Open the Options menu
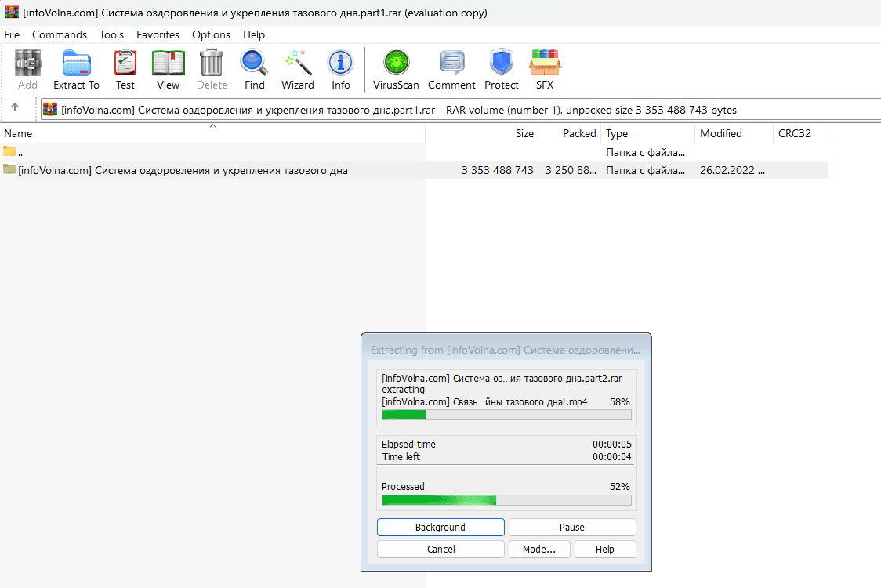This screenshot has height=588, width=881. coord(211,34)
